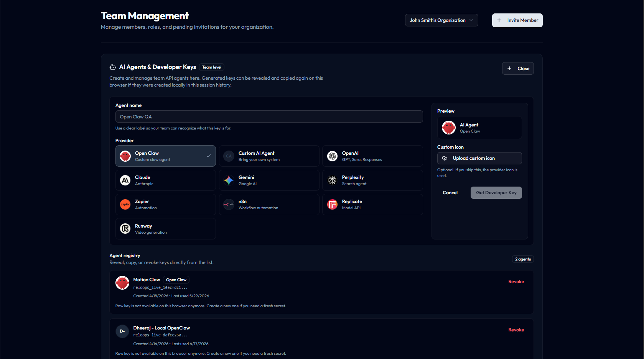Click the organization dropdown chevron
The image size is (644, 359).
[x=471, y=20]
